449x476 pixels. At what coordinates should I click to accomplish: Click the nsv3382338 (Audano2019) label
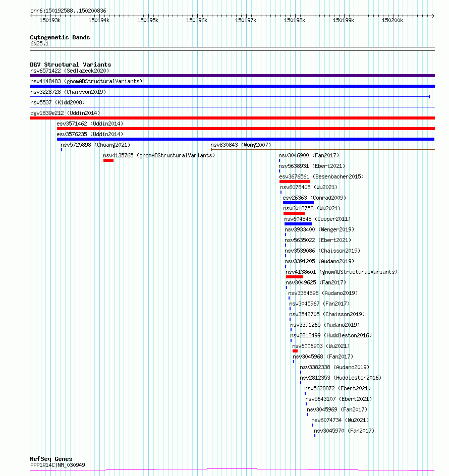pos(335,368)
